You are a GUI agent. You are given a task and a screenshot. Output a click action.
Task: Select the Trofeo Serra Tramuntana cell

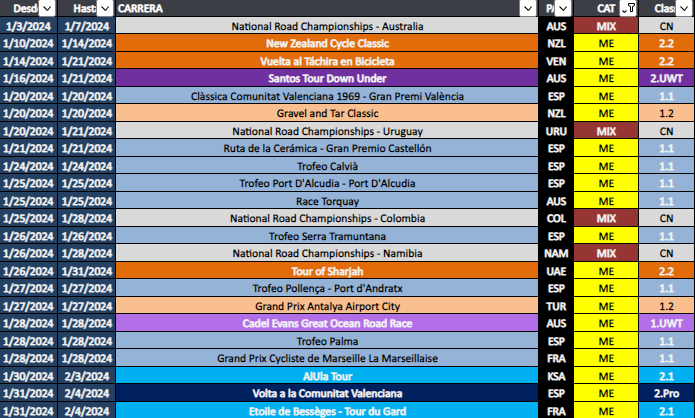click(x=327, y=236)
